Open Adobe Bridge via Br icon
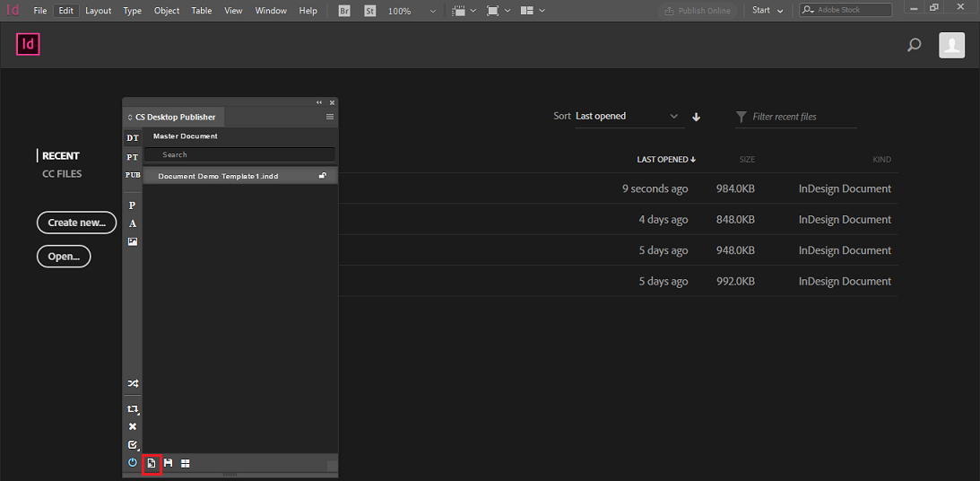This screenshot has width=980, height=481. (344, 11)
